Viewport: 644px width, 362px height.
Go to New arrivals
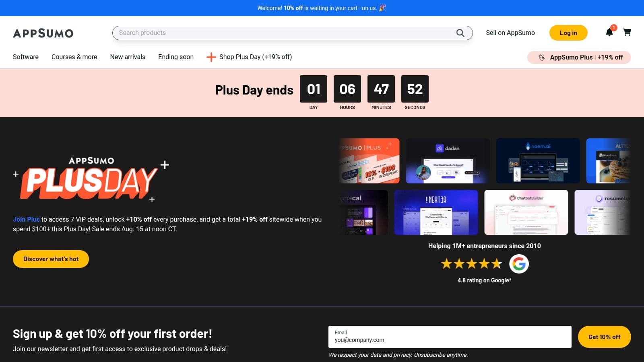click(128, 57)
